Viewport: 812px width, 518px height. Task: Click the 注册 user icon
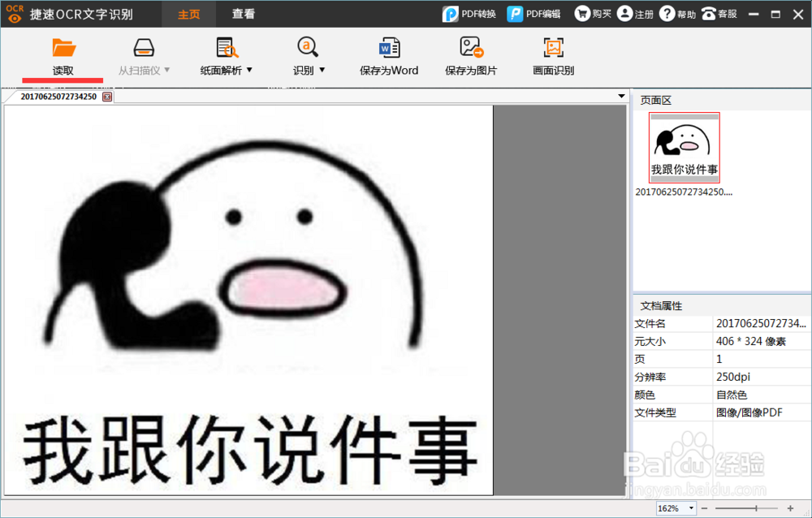pyautogui.click(x=625, y=14)
